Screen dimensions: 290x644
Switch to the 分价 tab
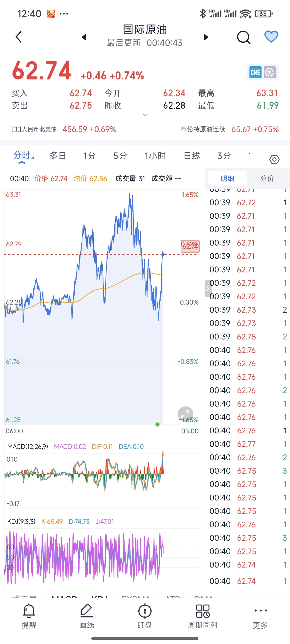pyautogui.click(x=267, y=178)
